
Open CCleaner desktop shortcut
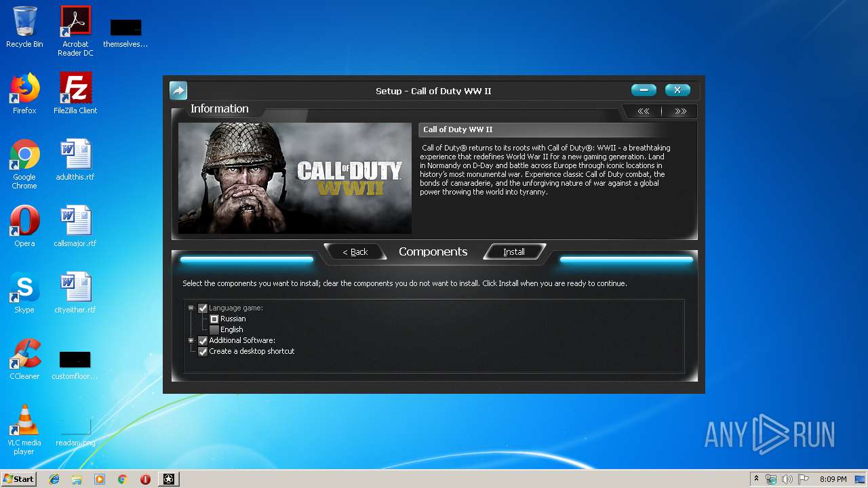click(24, 359)
